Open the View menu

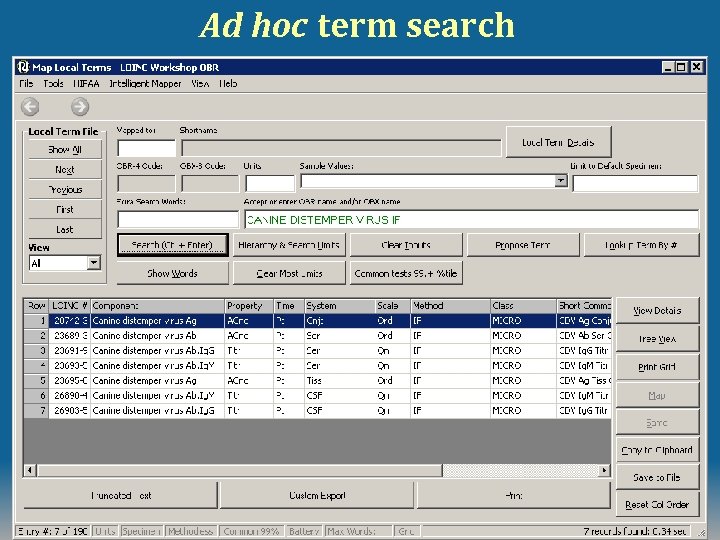tap(200, 84)
